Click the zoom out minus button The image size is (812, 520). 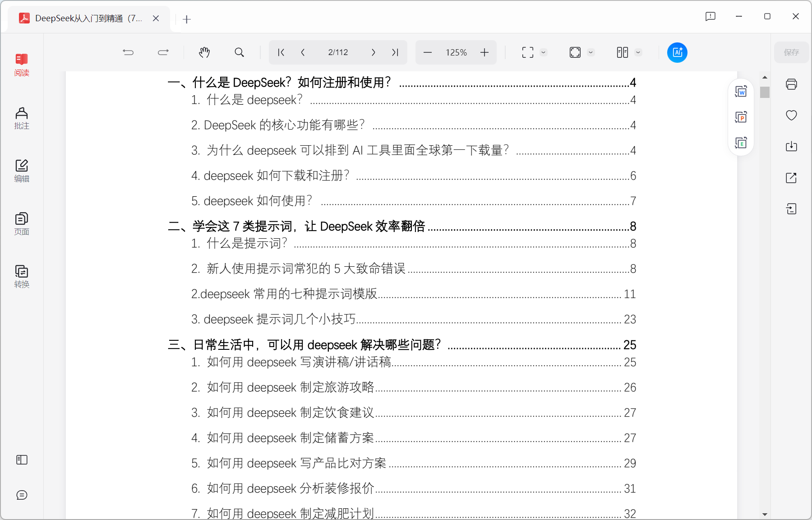[x=428, y=52]
